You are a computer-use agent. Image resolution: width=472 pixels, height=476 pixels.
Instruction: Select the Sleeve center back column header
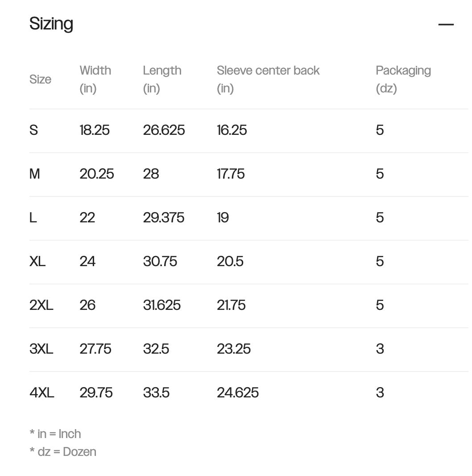[x=268, y=79]
